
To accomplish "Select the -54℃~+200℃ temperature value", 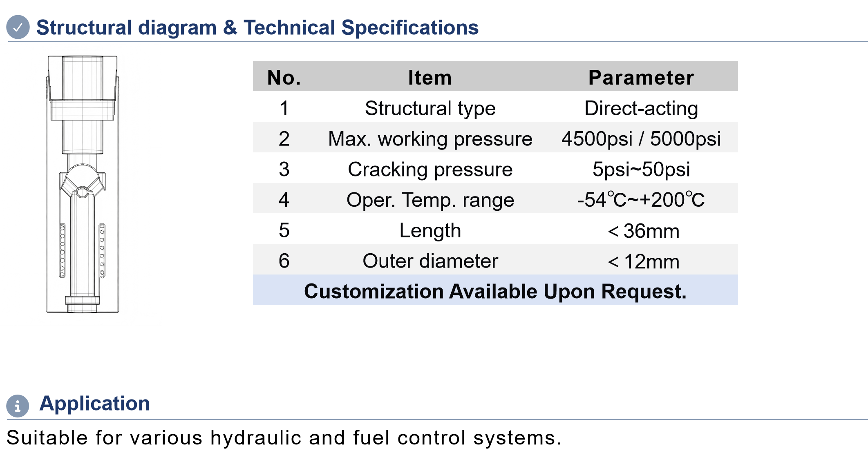I will 641,200.
